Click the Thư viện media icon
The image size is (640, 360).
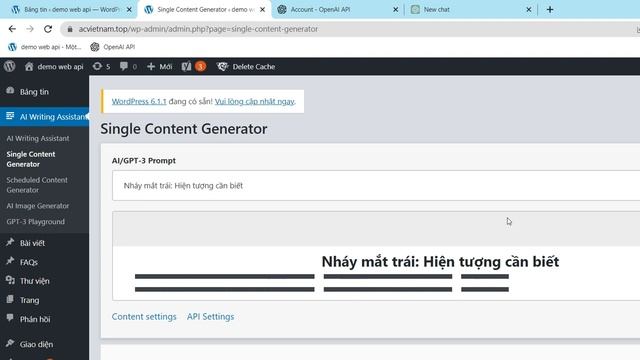tap(10, 280)
